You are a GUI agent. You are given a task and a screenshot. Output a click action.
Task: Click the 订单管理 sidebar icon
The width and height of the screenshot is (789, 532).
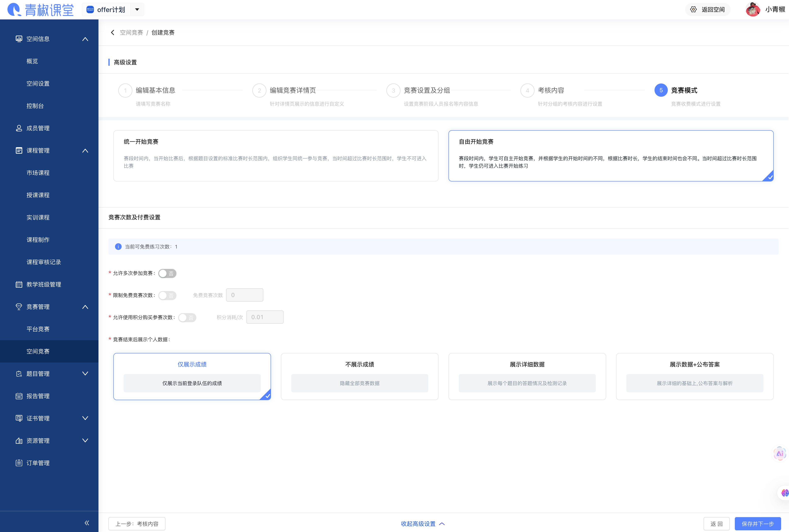tap(19, 463)
